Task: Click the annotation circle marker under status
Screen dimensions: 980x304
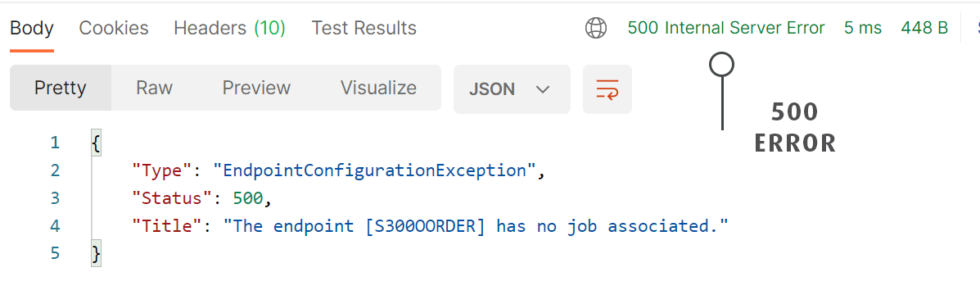Action: [x=722, y=64]
